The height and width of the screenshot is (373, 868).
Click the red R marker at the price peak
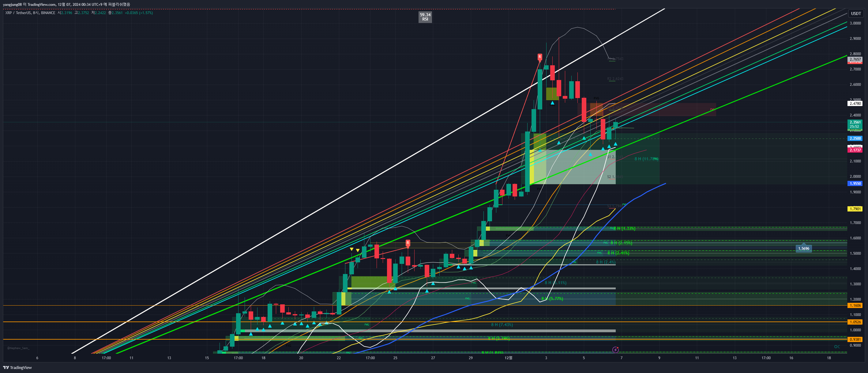click(x=540, y=57)
